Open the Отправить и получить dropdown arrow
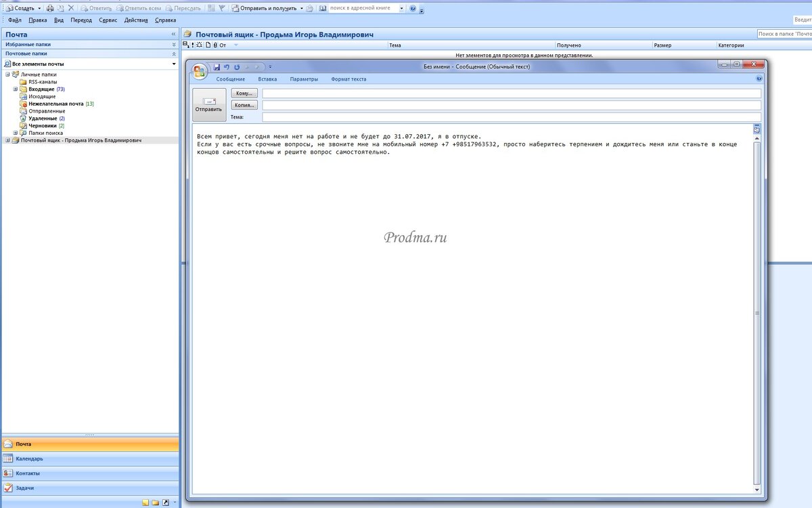This screenshot has height=508, width=812. click(302, 8)
